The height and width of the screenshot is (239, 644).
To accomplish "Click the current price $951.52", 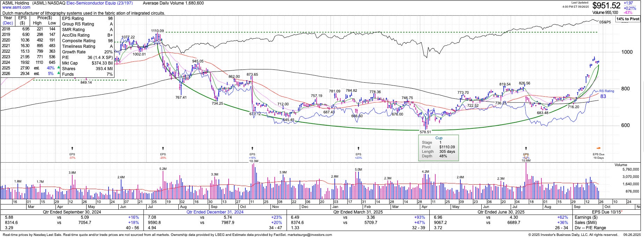I will coord(606,6).
